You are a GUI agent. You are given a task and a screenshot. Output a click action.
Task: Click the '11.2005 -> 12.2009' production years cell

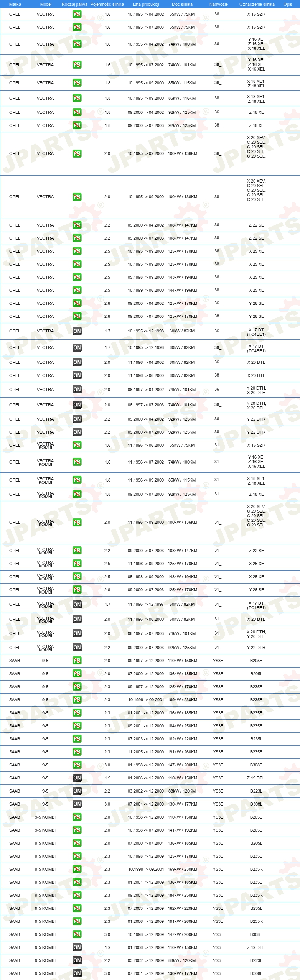click(x=146, y=752)
